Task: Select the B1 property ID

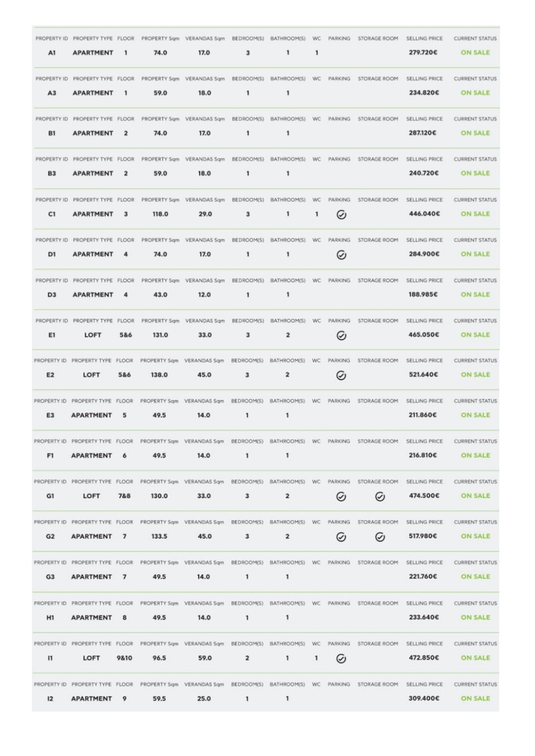Action: click(51, 133)
